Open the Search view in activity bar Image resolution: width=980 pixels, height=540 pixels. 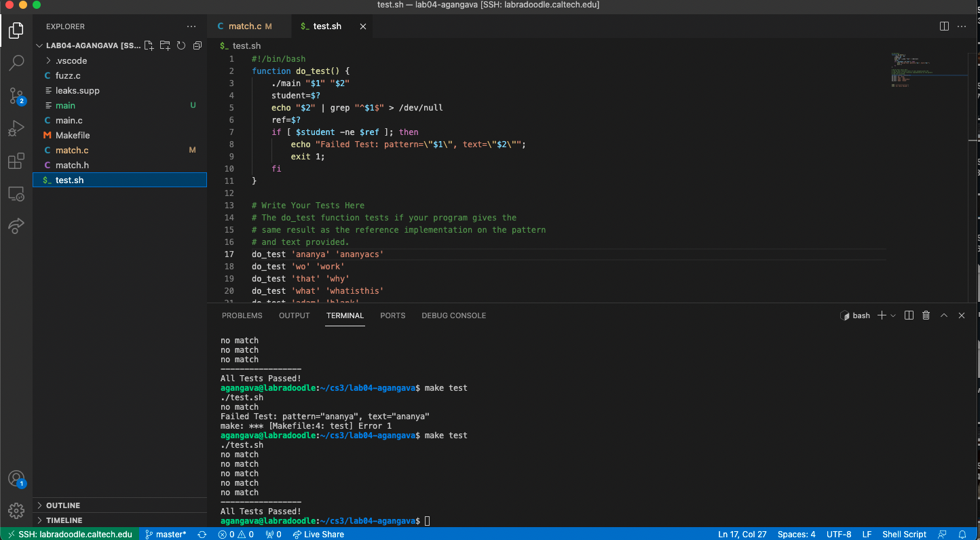click(x=16, y=63)
